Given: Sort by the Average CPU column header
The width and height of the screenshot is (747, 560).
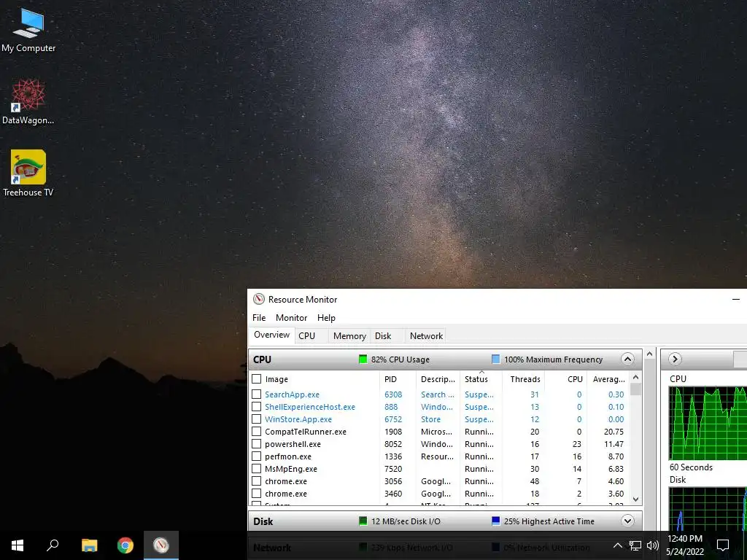Looking at the screenshot, I should click(608, 379).
